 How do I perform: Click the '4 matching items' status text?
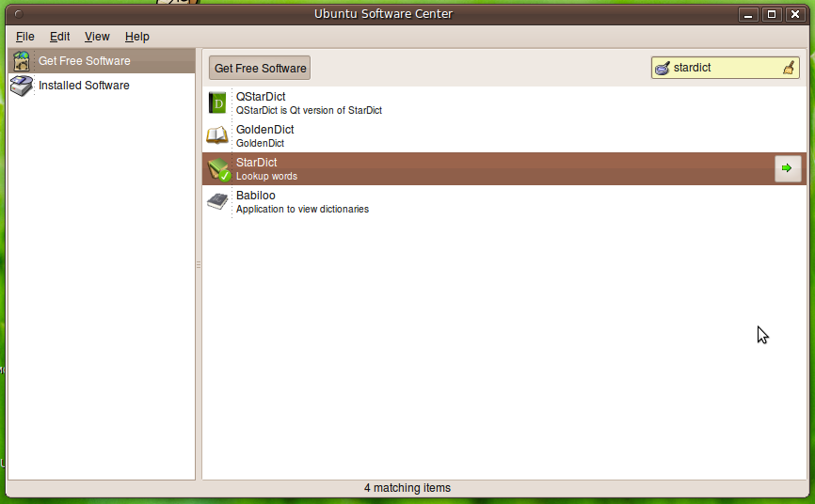coord(407,488)
